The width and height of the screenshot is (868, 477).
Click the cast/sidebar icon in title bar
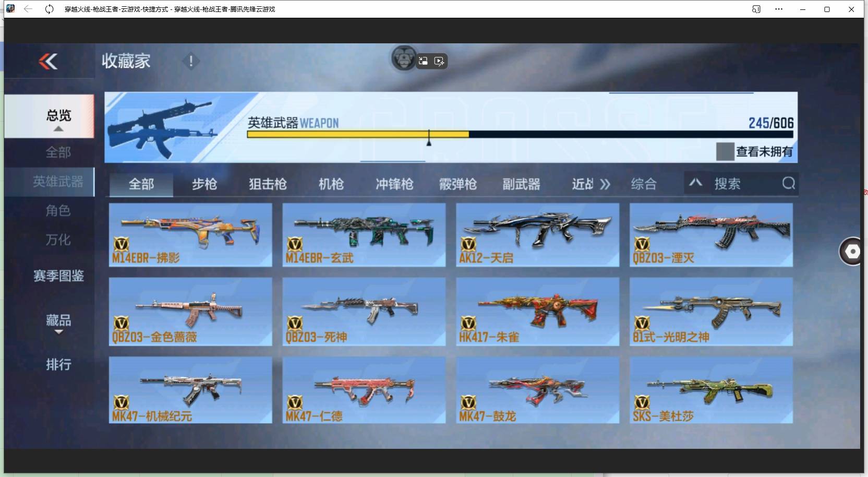coord(756,9)
